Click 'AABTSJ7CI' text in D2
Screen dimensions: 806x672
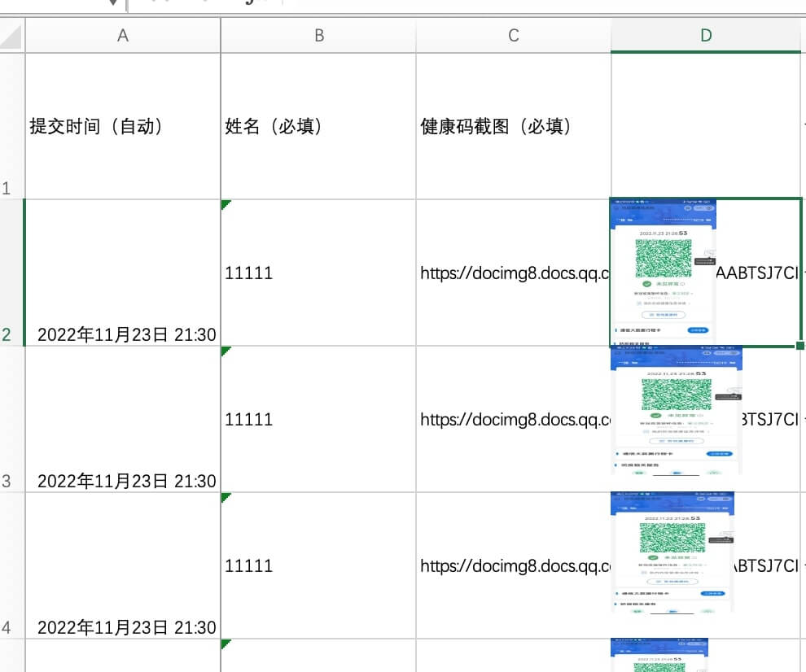tap(758, 273)
